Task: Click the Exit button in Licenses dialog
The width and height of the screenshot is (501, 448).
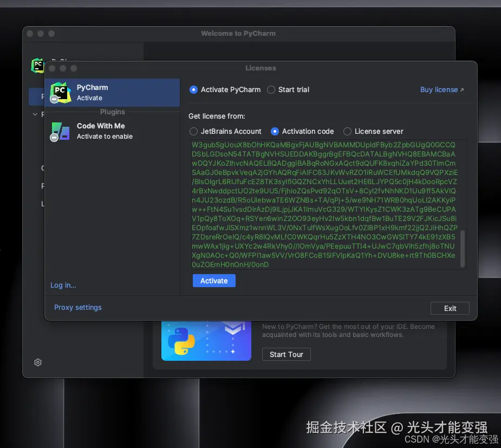Action: (x=450, y=308)
